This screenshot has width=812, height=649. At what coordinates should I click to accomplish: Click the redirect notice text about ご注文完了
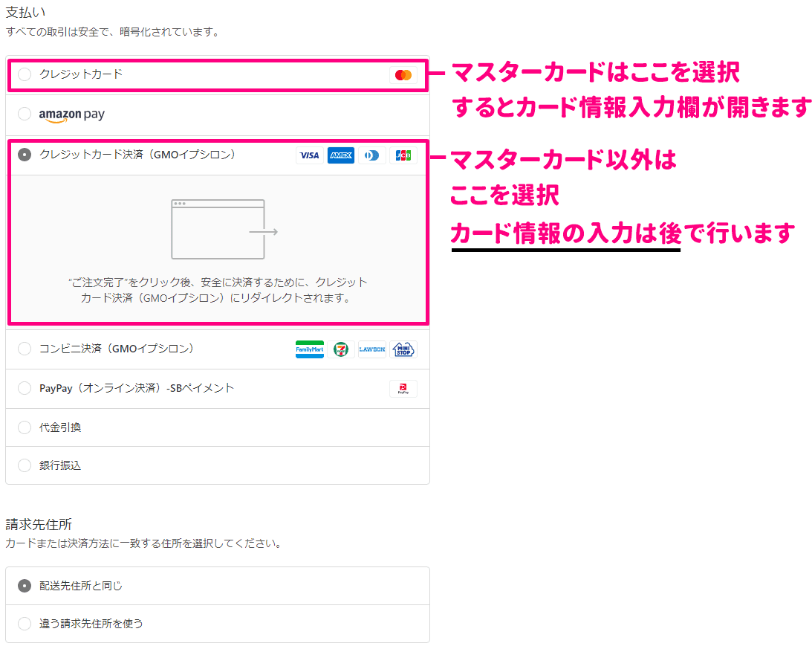click(218, 290)
